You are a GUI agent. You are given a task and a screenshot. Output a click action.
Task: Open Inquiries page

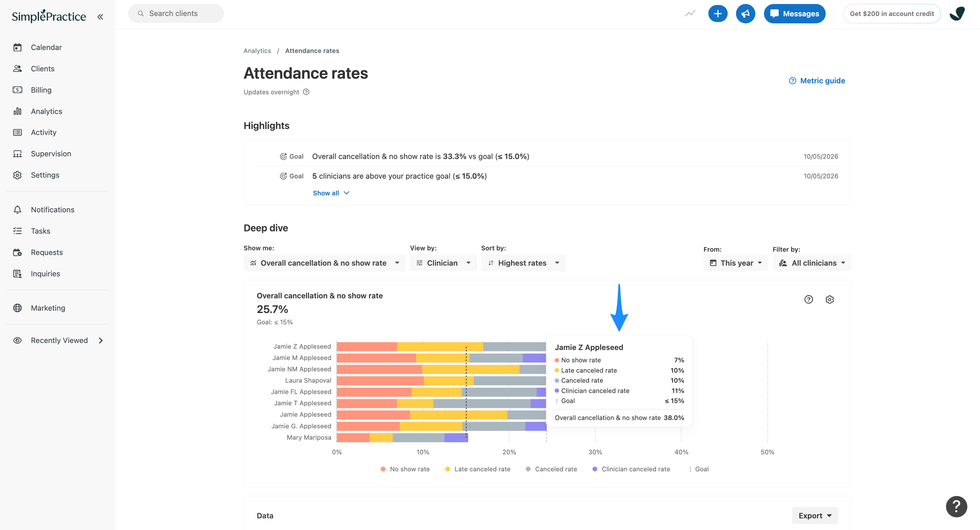(x=45, y=274)
